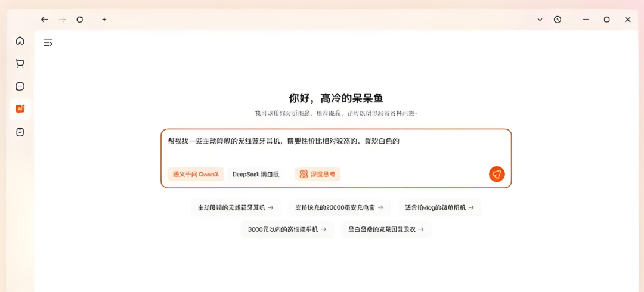Pick the 适合拍vlog的微单相机 suggestion

tap(439, 207)
